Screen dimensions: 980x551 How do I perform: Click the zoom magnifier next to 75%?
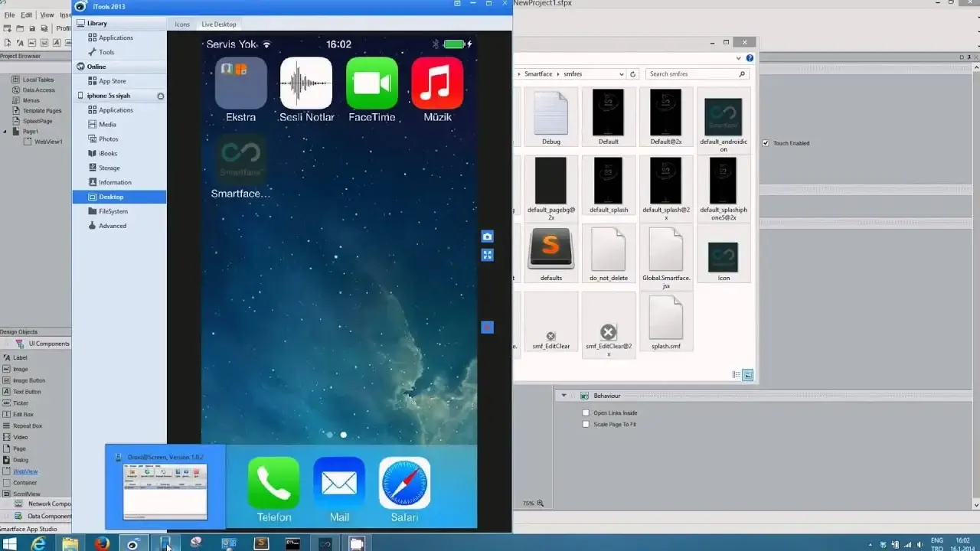(x=541, y=503)
